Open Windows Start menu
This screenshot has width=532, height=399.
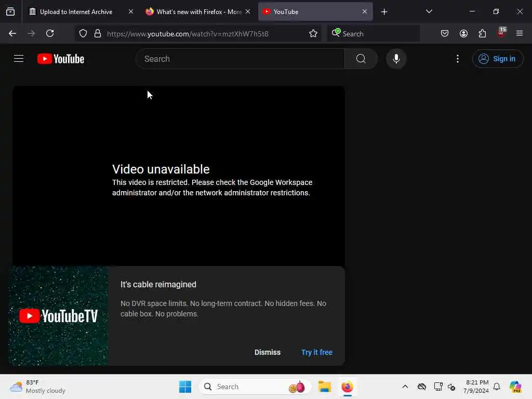click(x=185, y=387)
